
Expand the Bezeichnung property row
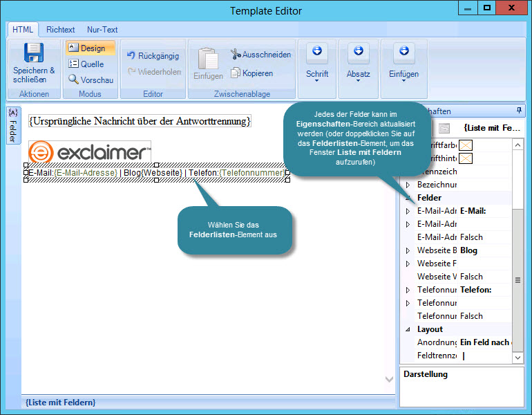coord(408,185)
